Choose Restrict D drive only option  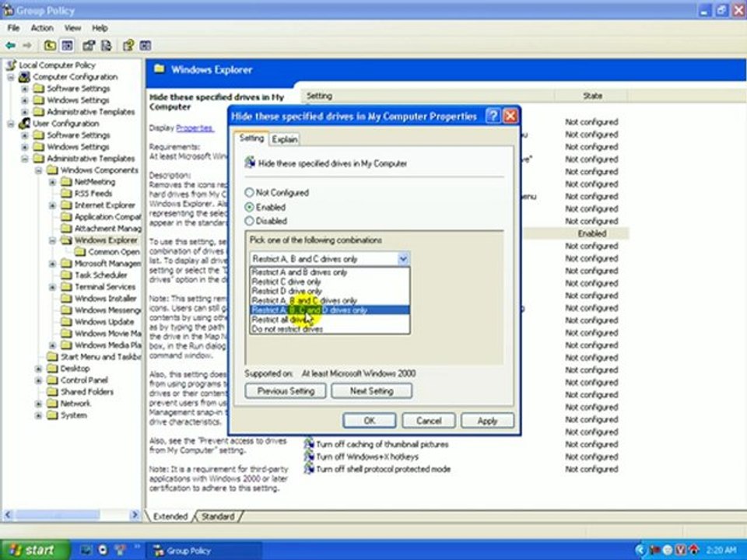pos(329,291)
